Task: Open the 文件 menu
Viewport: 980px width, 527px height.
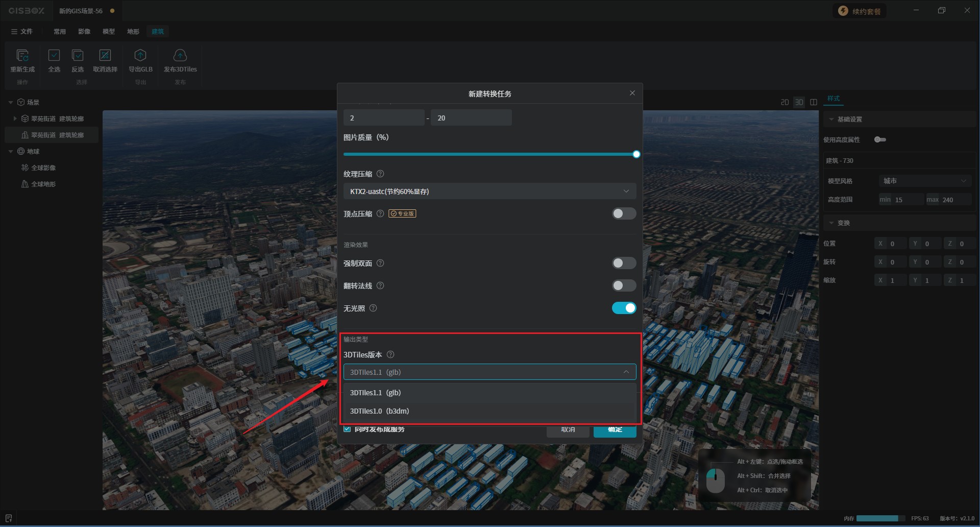Action: click(x=22, y=32)
